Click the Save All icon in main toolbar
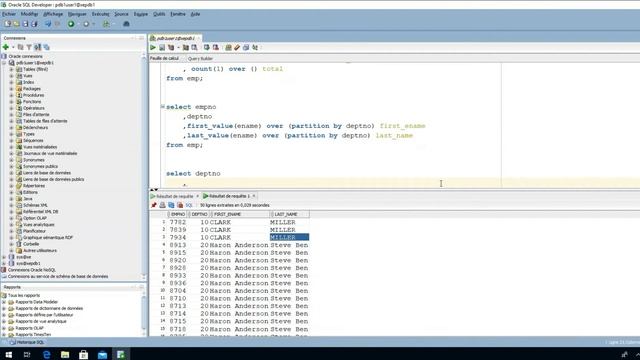The height and width of the screenshot is (360, 640). tap(34, 24)
